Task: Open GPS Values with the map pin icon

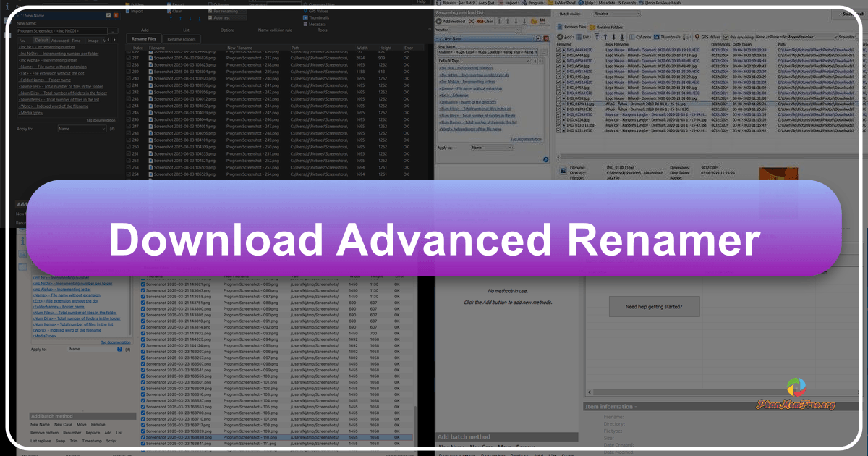Action: 697,37
